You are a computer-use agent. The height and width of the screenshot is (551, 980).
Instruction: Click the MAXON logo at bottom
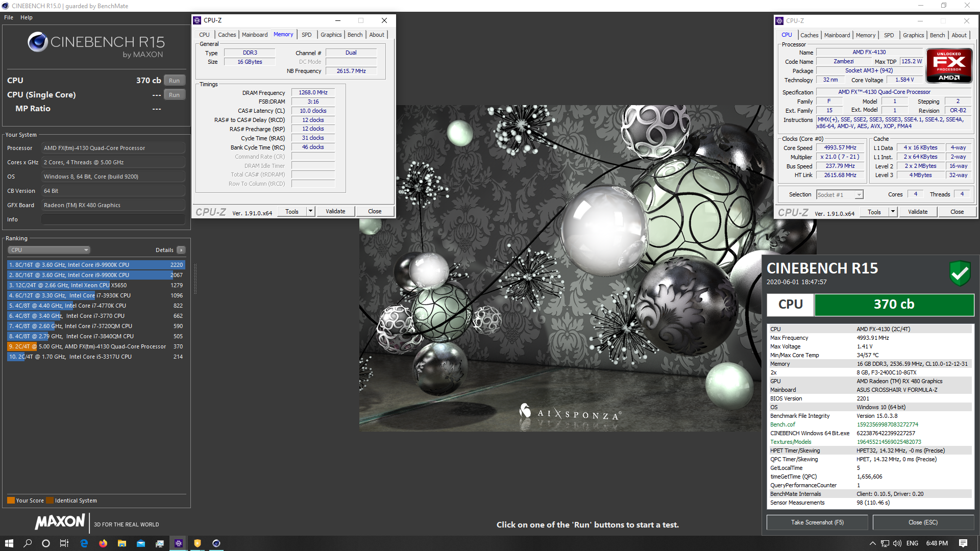pyautogui.click(x=60, y=521)
